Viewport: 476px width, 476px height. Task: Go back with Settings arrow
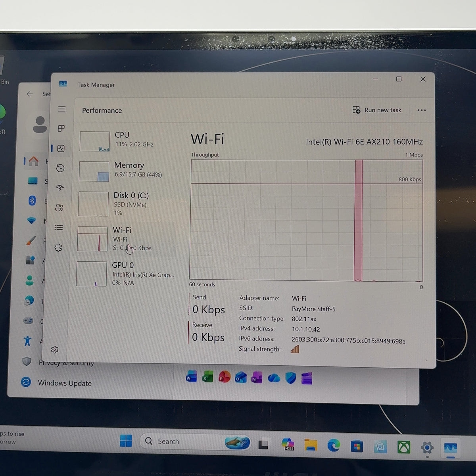click(30, 94)
